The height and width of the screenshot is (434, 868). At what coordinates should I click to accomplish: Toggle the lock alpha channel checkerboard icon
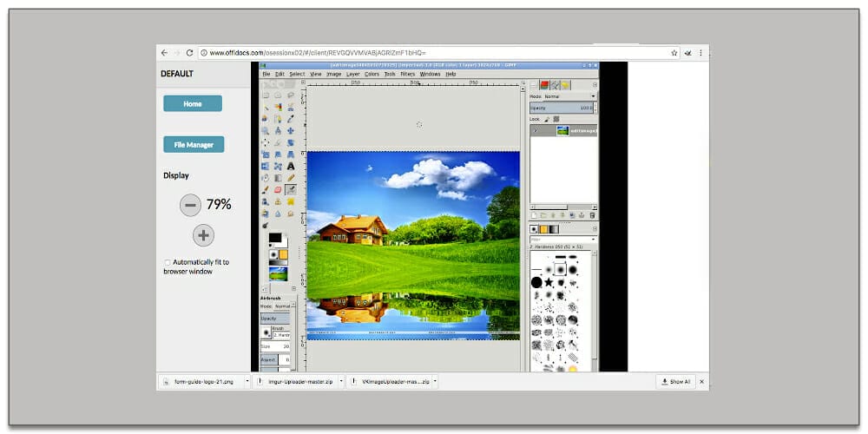(556, 118)
